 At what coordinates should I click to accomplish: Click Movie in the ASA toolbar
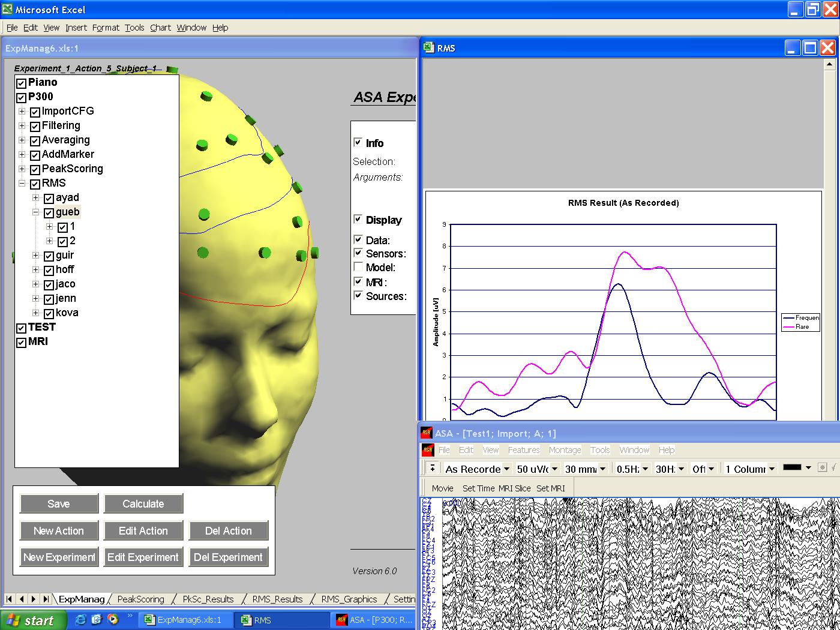[443, 488]
